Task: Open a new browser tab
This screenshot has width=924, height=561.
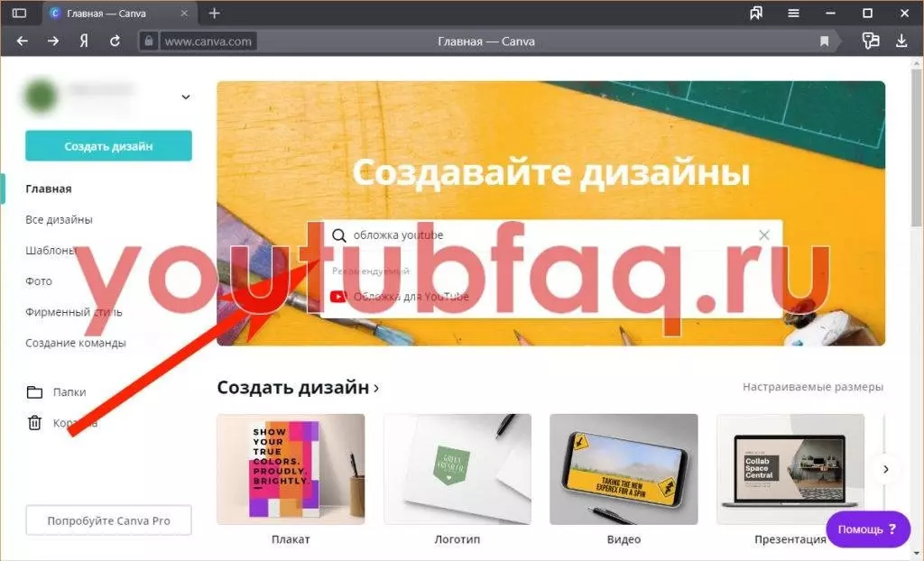Action: (215, 13)
